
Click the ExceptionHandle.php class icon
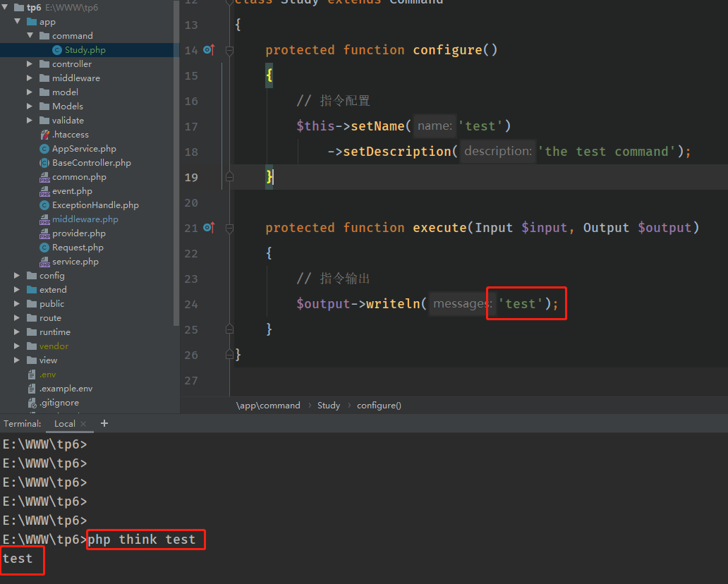click(44, 205)
